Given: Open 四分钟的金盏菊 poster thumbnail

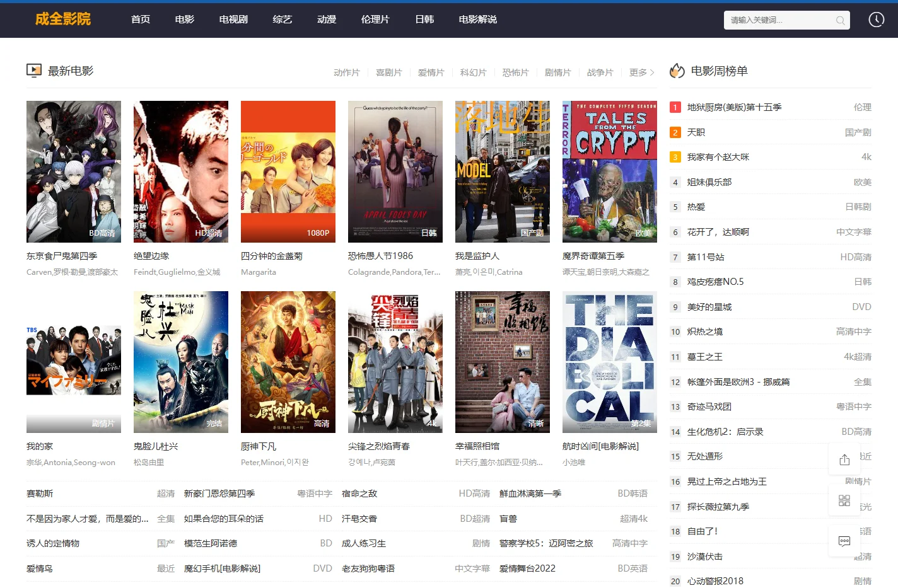Looking at the screenshot, I should click(x=288, y=171).
